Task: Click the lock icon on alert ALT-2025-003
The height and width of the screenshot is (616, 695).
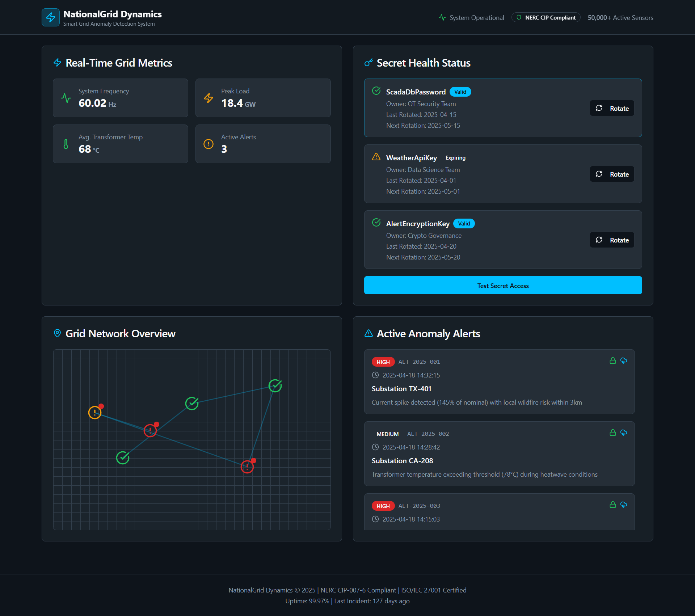Action: [x=612, y=505]
